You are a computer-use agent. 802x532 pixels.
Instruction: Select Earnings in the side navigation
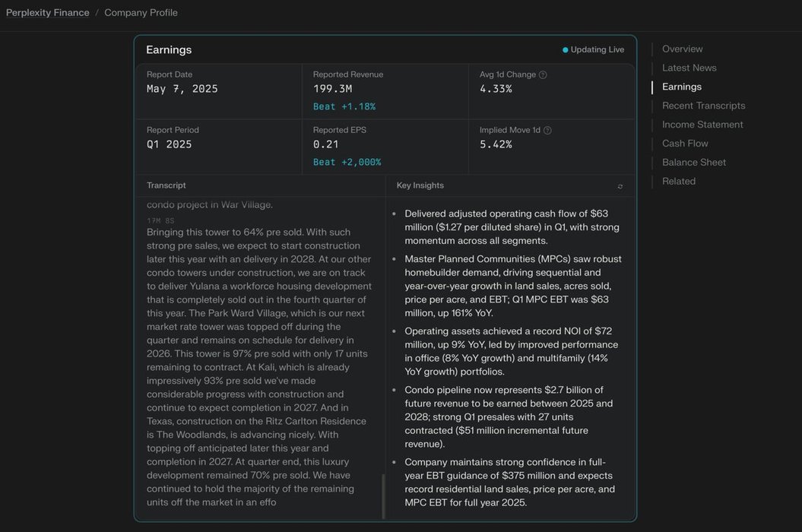pos(681,87)
